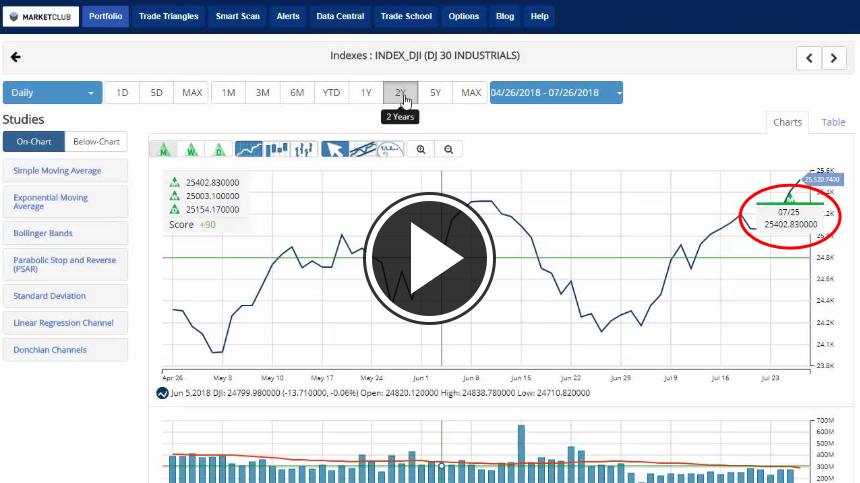Select the pointer cursor tool
Screen dimensions: 860x483
pyautogui.click(x=335, y=149)
